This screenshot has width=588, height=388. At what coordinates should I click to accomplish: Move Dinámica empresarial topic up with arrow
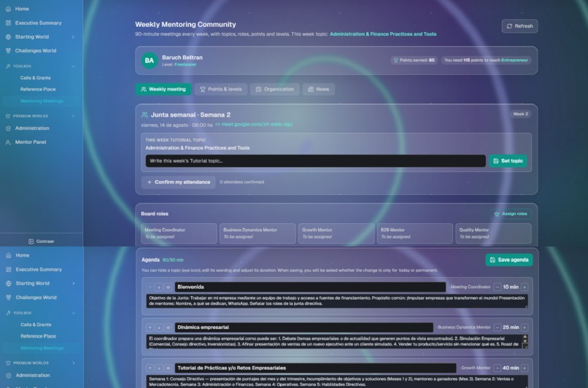point(150,327)
